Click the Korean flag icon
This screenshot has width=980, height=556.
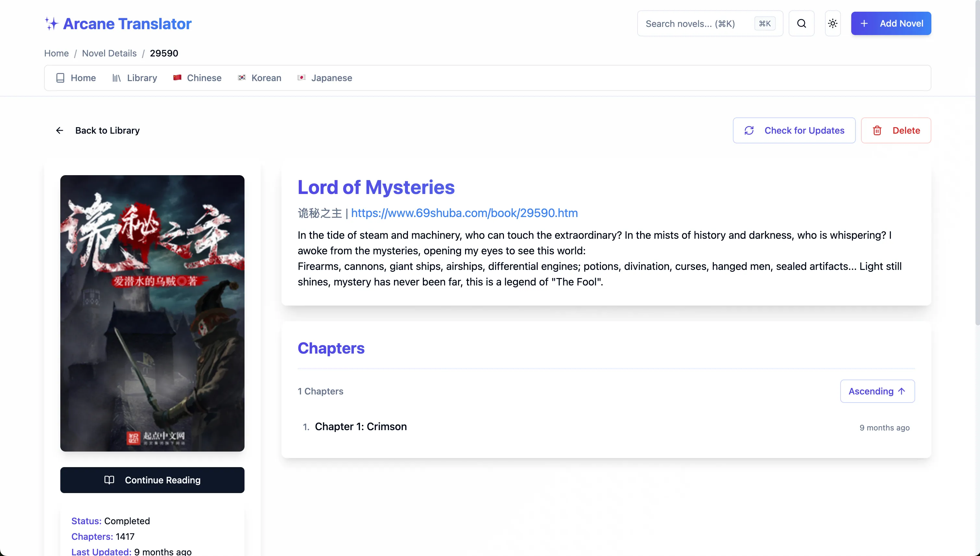[242, 78]
